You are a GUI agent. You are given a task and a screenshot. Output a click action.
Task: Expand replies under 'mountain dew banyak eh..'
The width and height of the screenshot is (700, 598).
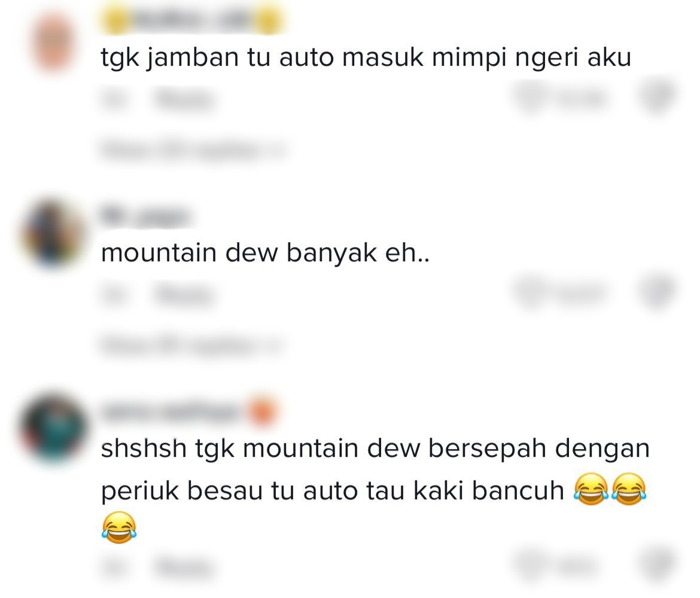click(192, 346)
